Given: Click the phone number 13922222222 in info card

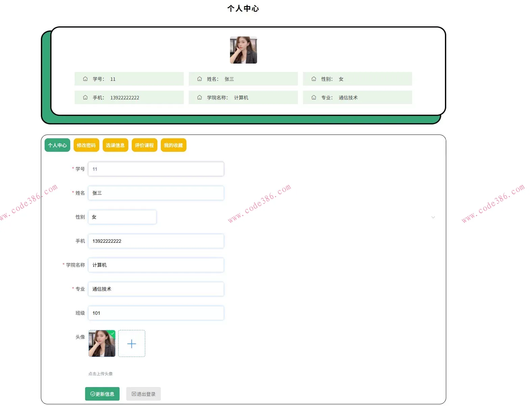Looking at the screenshot, I should 125,98.
